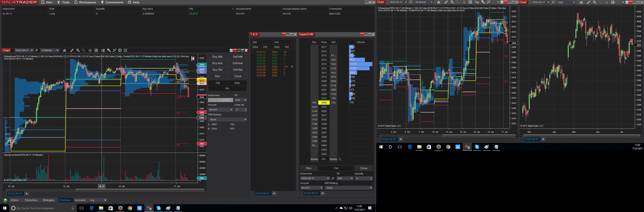Zoom out on the 15 Minute chart
This screenshot has width=644, height=212.
83,50
